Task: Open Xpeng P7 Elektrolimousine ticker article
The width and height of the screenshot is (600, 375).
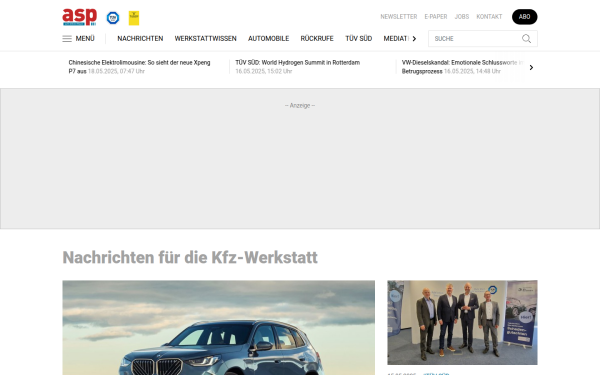Action: 140,67
